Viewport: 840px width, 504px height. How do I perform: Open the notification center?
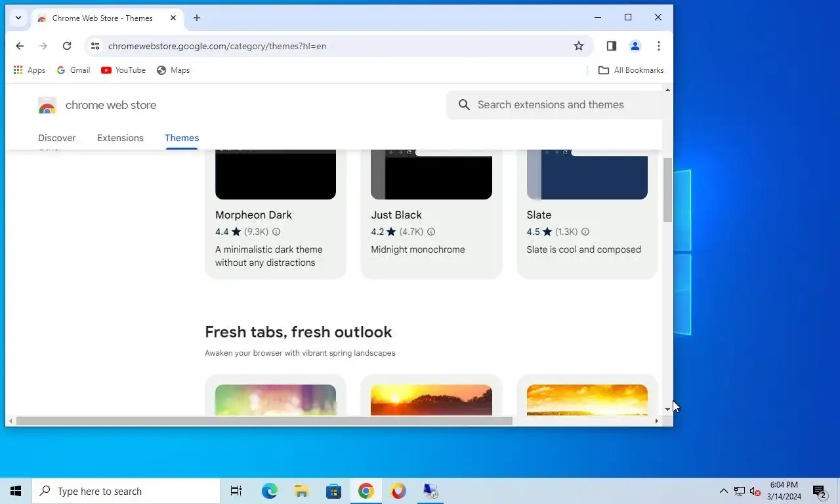[820, 491]
